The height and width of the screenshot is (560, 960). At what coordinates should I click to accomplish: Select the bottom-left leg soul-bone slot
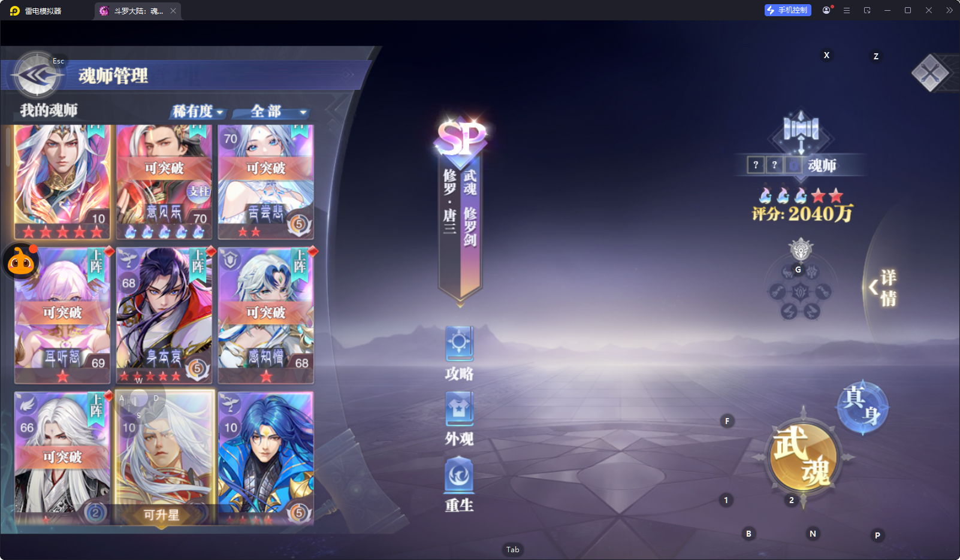[x=789, y=311]
